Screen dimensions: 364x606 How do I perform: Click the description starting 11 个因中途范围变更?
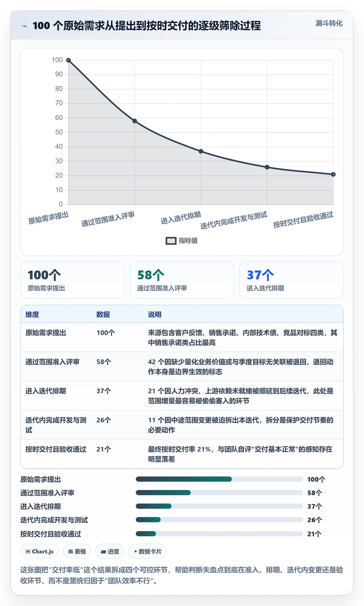point(241,425)
